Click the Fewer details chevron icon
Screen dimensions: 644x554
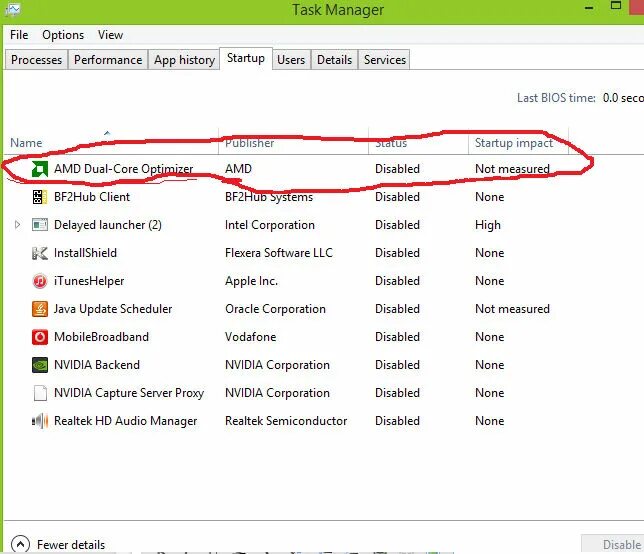(20, 545)
